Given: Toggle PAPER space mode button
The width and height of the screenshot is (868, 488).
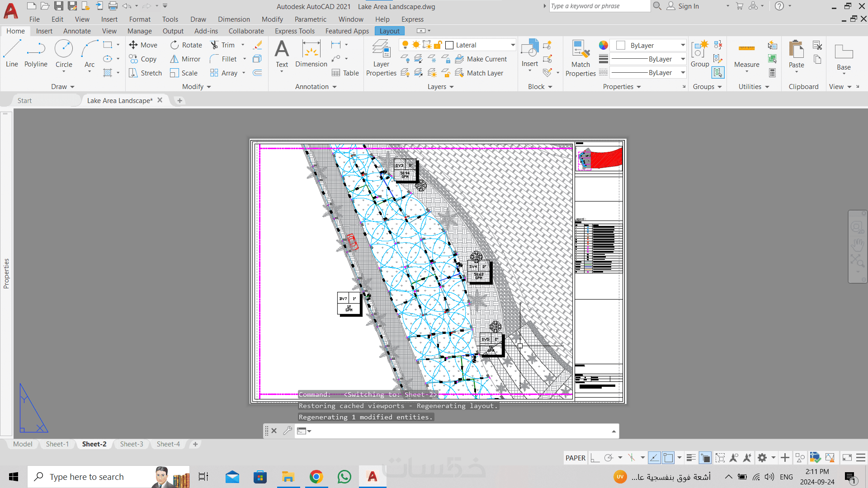Looking at the screenshot, I should tap(575, 458).
